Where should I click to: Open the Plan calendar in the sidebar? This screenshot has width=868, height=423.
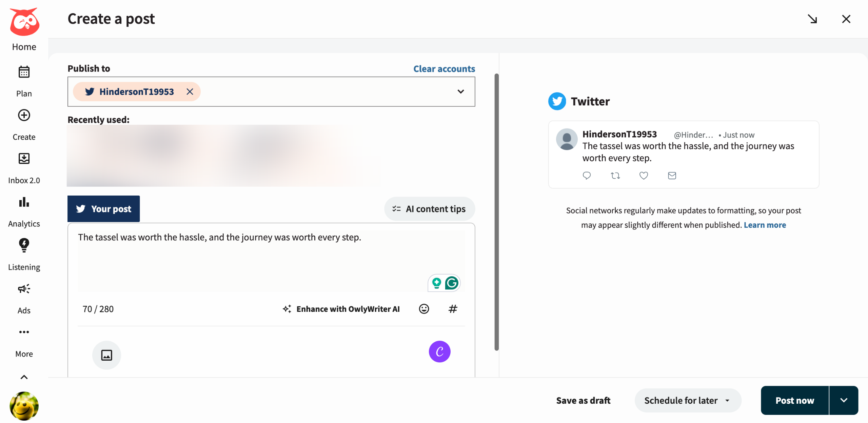coord(24,72)
